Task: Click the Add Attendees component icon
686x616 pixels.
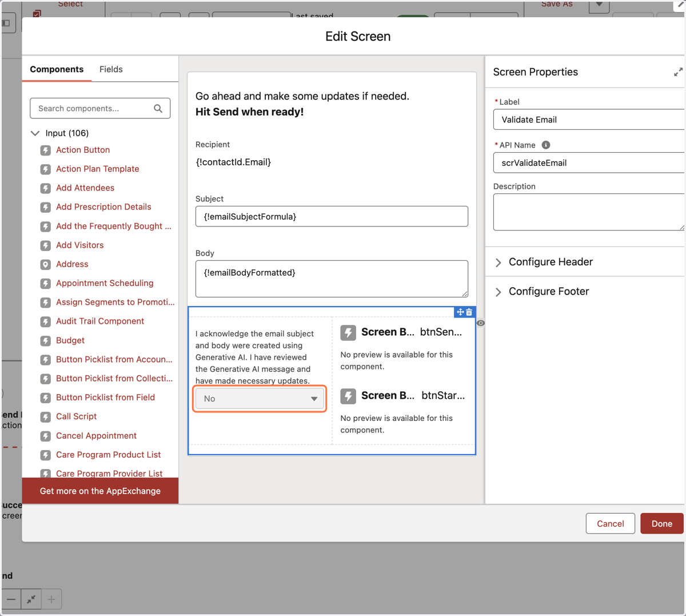Action: [x=46, y=188]
